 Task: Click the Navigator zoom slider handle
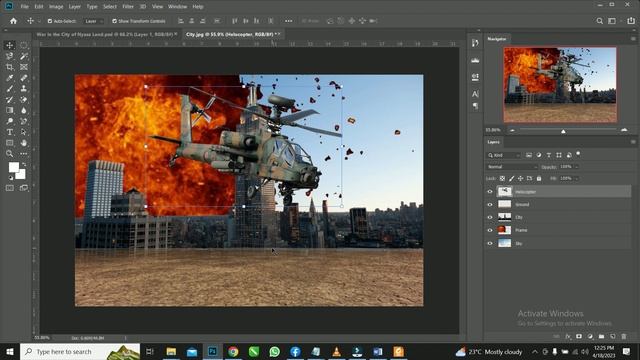point(563,131)
